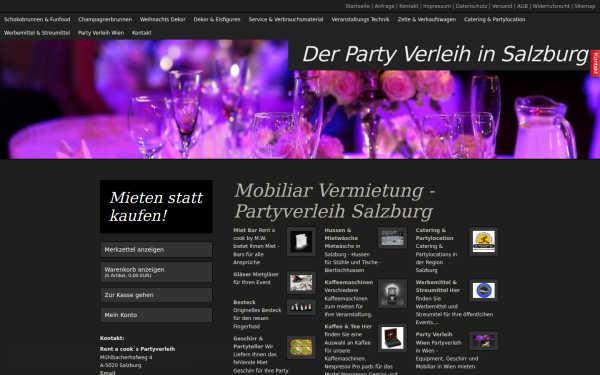
Task: Select the Besteck thumbnail picture
Action: [x=301, y=307]
